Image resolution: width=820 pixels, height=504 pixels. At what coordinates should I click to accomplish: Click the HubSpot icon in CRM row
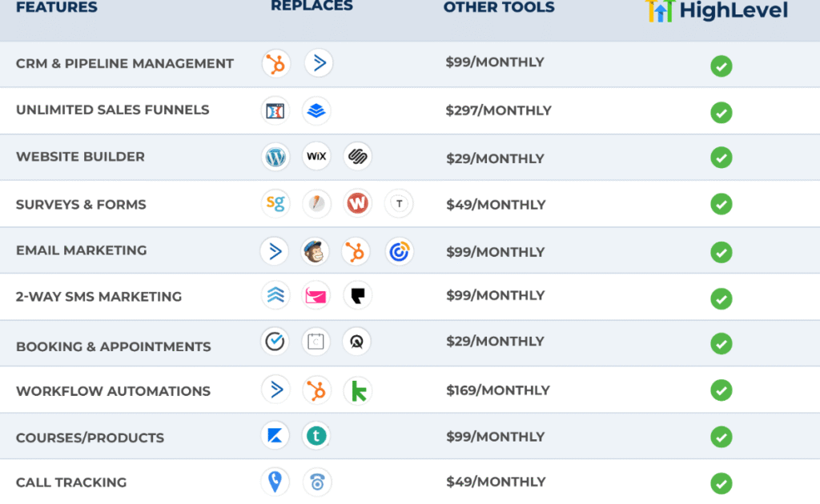click(x=276, y=63)
